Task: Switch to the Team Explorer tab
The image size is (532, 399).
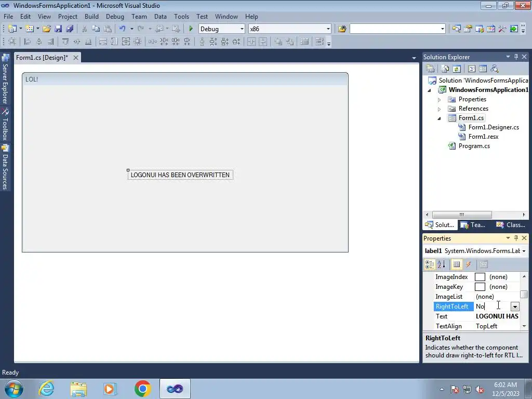Action: [x=473, y=224]
